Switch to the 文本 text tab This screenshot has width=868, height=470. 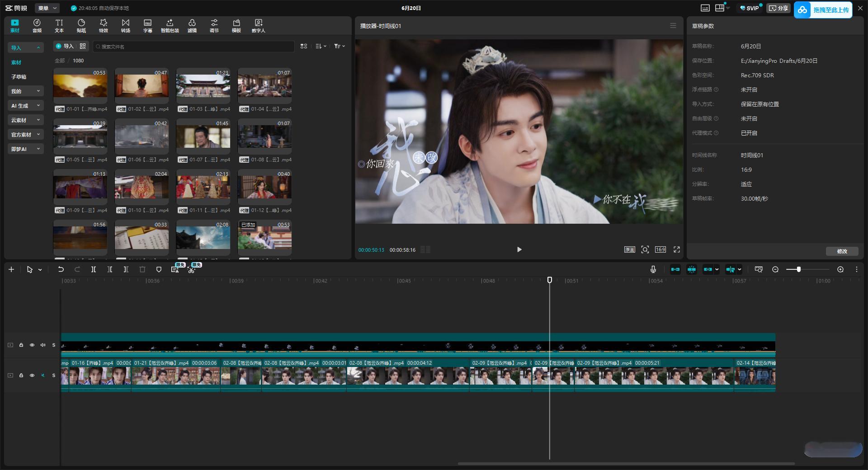coord(59,26)
